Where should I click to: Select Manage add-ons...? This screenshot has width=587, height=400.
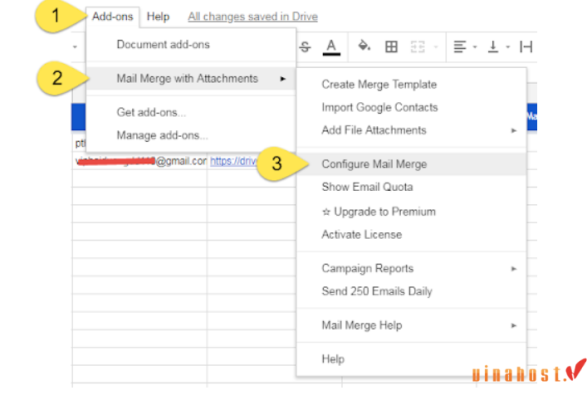click(191, 135)
